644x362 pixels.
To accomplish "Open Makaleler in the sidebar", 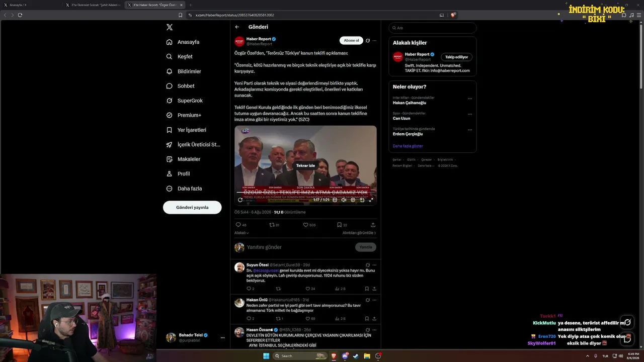I will [183, 159].
